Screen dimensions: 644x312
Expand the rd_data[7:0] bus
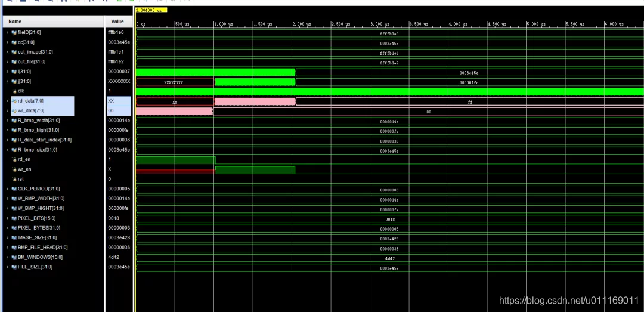(x=7, y=101)
